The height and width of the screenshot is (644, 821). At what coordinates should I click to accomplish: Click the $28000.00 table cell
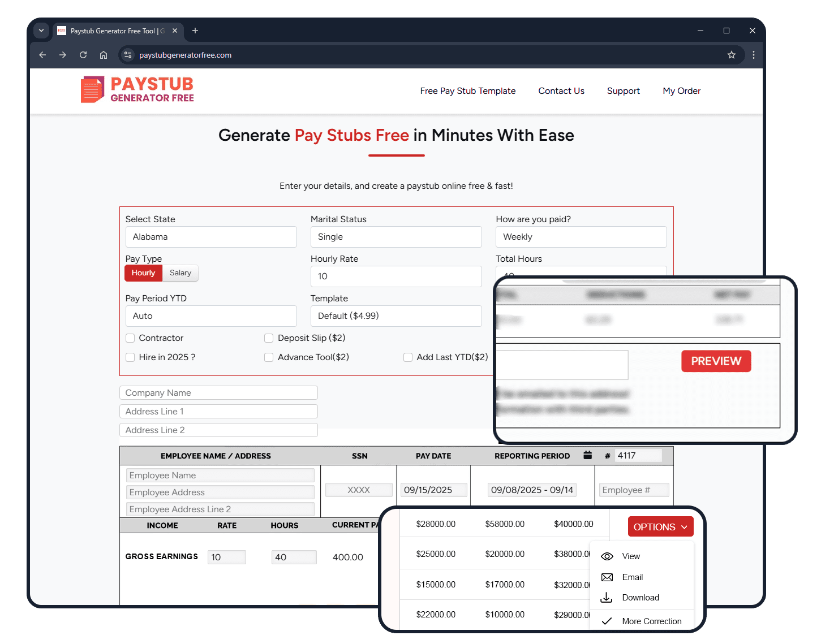pos(436,524)
